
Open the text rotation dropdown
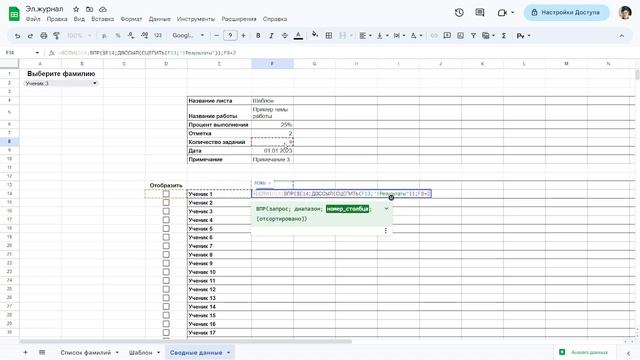(416, 36)
